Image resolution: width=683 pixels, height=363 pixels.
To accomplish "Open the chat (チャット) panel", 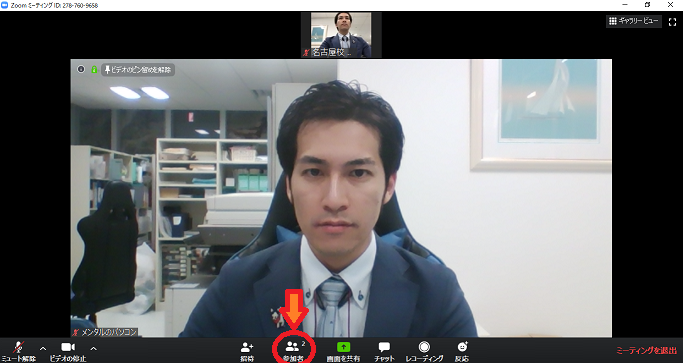I will (384, 347).
